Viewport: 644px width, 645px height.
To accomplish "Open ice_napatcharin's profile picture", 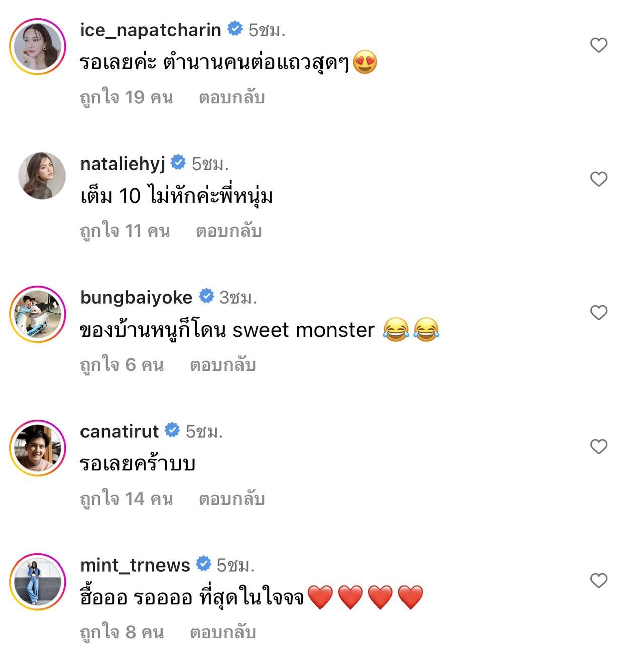I will [38, 46].
